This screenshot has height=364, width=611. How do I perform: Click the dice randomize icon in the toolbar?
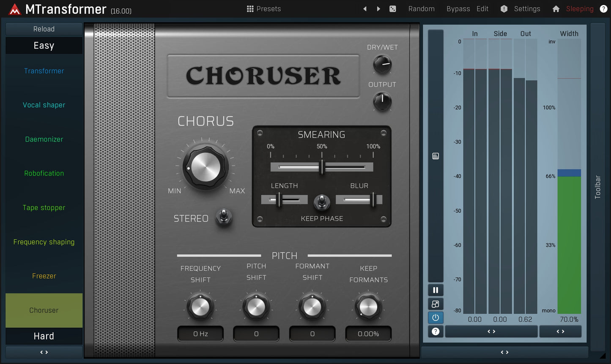pos(392,8)
